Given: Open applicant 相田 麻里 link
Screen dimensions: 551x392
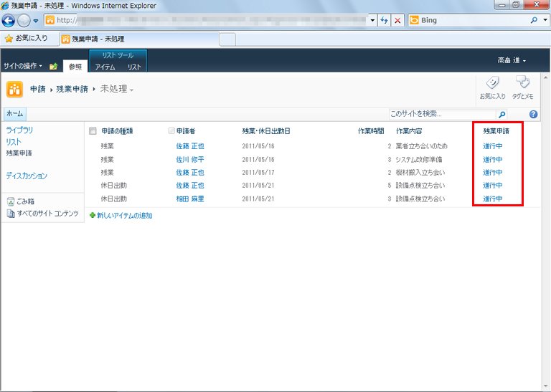Looking at the screenshot, I should click(190, 199).
